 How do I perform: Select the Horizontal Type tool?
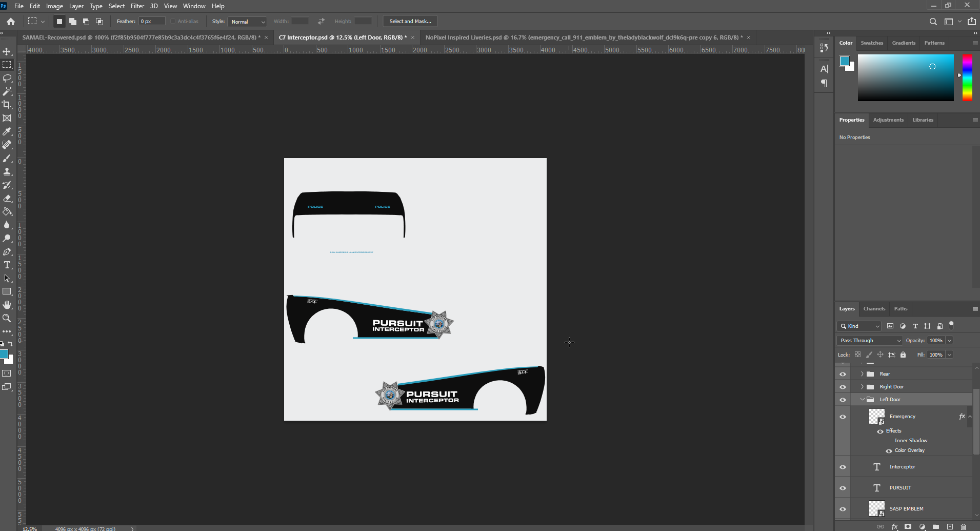tap(7, 265)
